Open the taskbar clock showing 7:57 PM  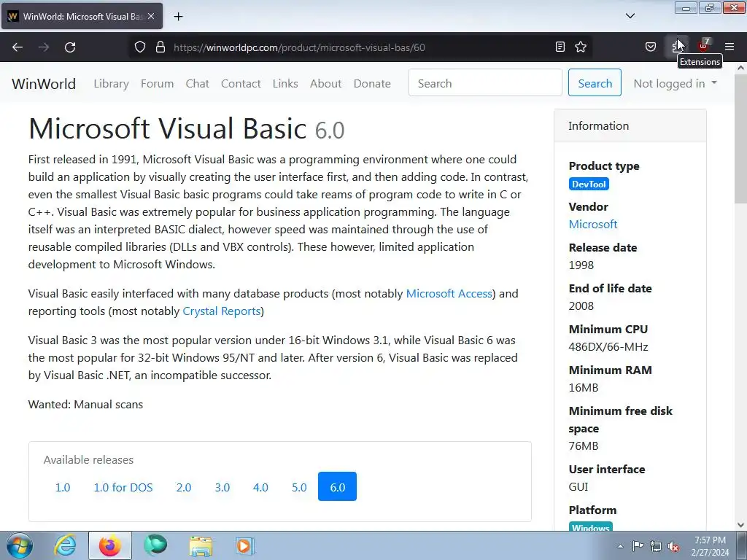710,546
